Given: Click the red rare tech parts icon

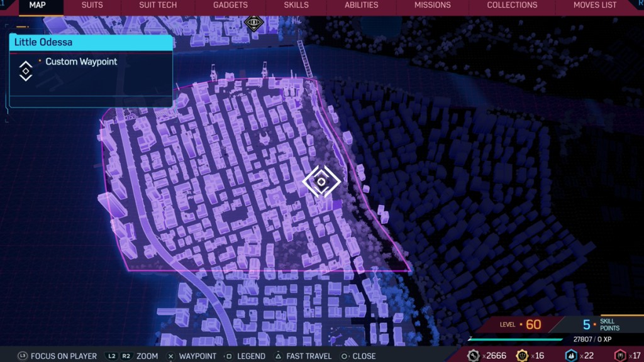Looking at the screenshot, I should 620,356.
